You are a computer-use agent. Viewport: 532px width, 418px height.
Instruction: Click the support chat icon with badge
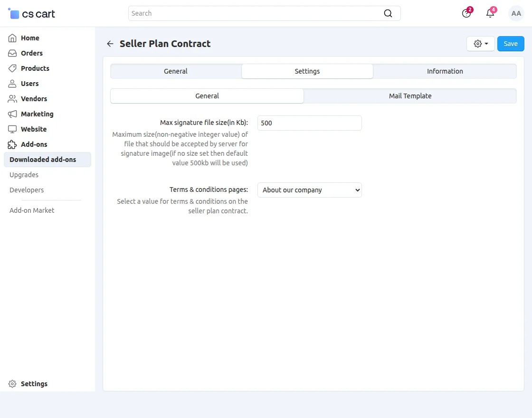tap(466, 13)
